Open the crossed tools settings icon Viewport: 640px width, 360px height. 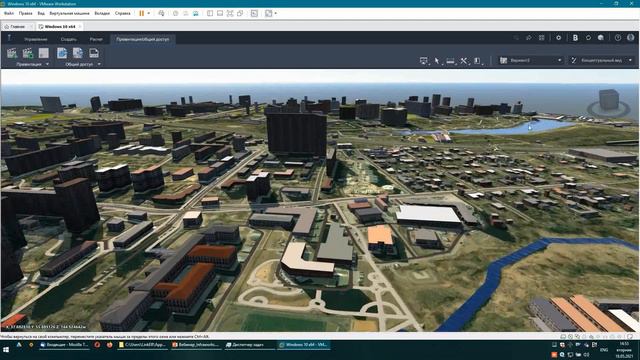[x=464, y=61]
